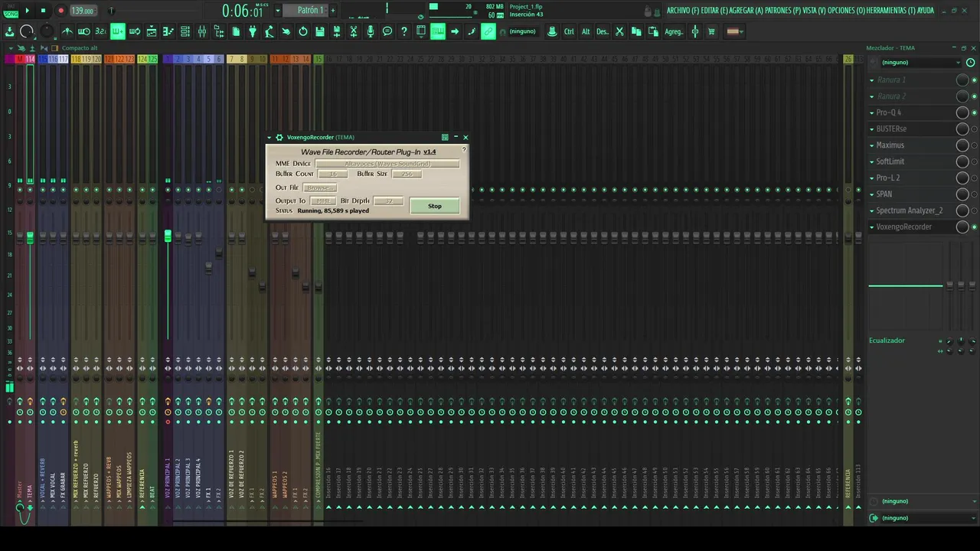
Task: Open the PATRONES menu
Action: click(782, 11)
